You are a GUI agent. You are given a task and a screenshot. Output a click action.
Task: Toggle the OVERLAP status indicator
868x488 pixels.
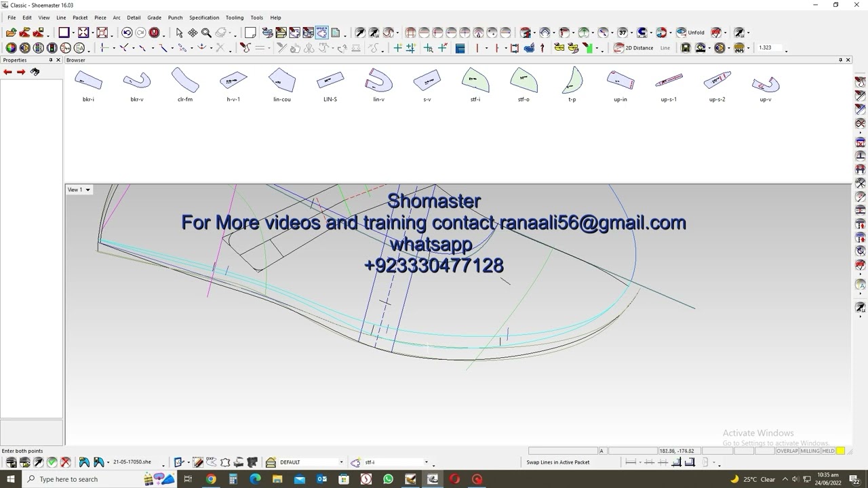787,451
